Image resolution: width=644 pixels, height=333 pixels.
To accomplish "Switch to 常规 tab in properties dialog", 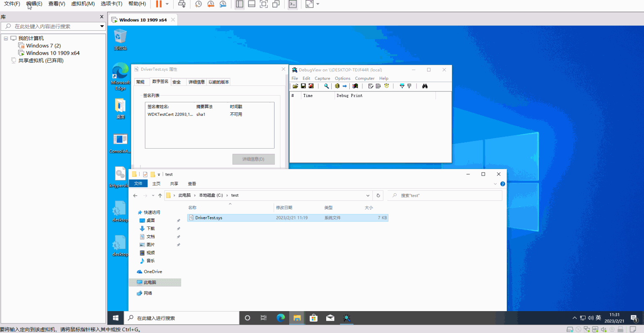I will click(140, 82).
